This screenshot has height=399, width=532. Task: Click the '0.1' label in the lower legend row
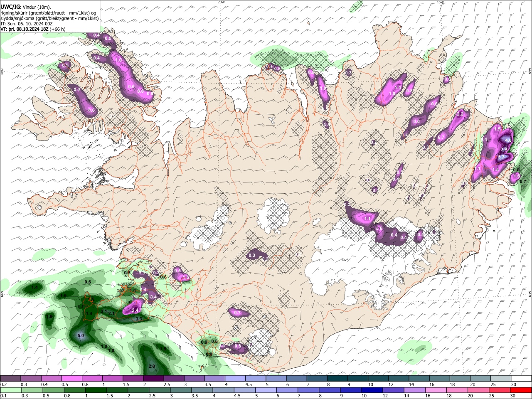click(x=3, y=396)
